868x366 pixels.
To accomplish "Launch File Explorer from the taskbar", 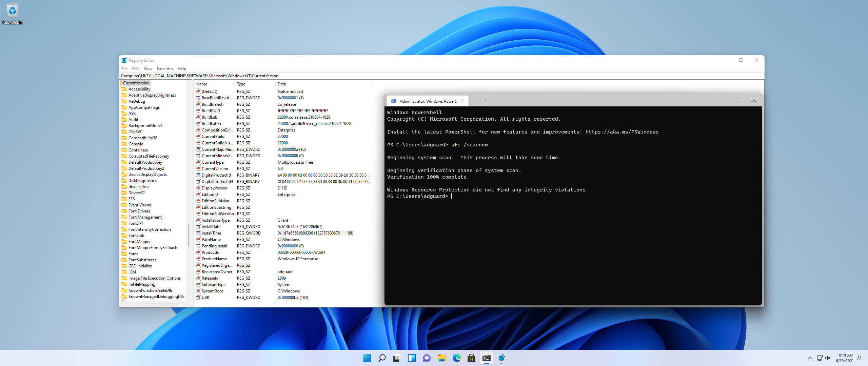I will coord(441,358).
